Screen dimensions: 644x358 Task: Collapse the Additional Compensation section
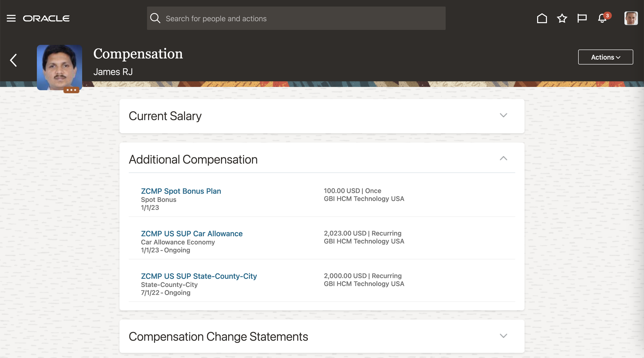503,158
